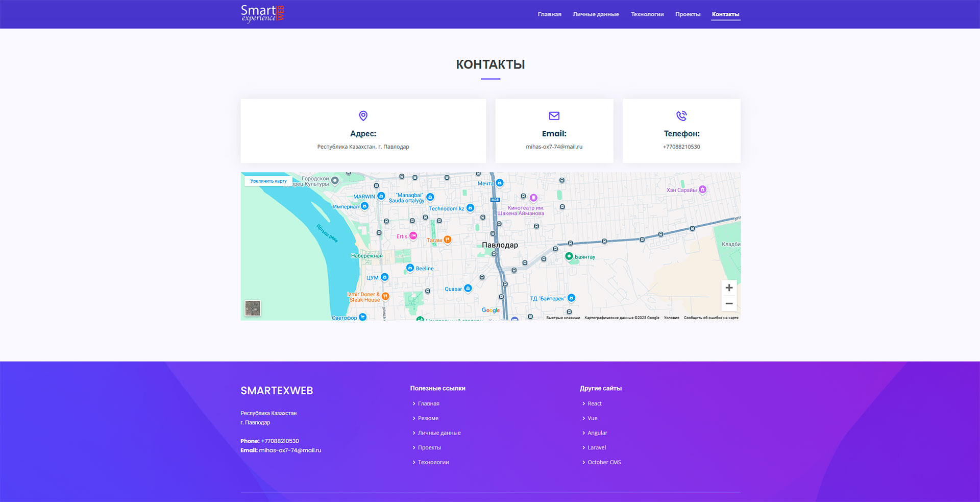Zoom out the map with minus button

click(x=729, y=303)
